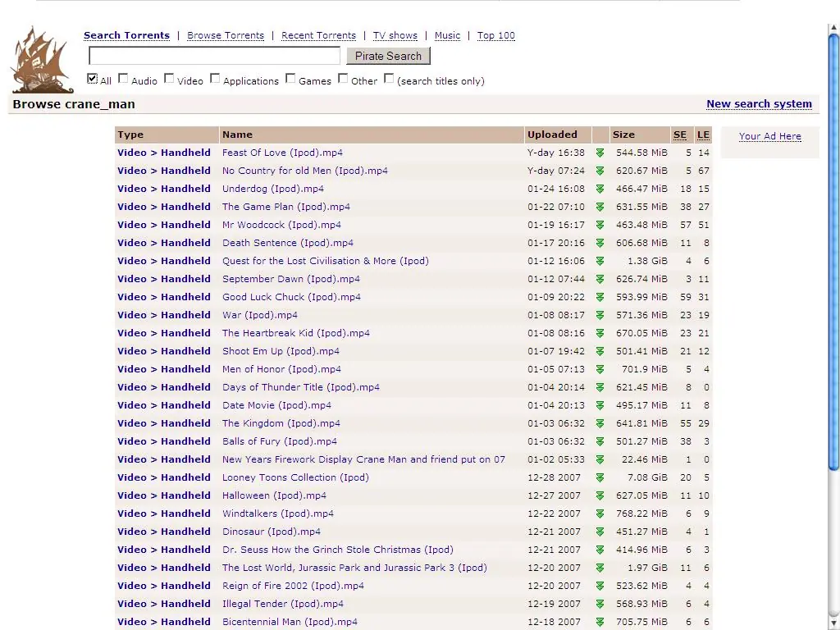The image size is (840, 630).
Task: Download torrent icon for Mr Woodcock
Action: (x=600, y=225)
